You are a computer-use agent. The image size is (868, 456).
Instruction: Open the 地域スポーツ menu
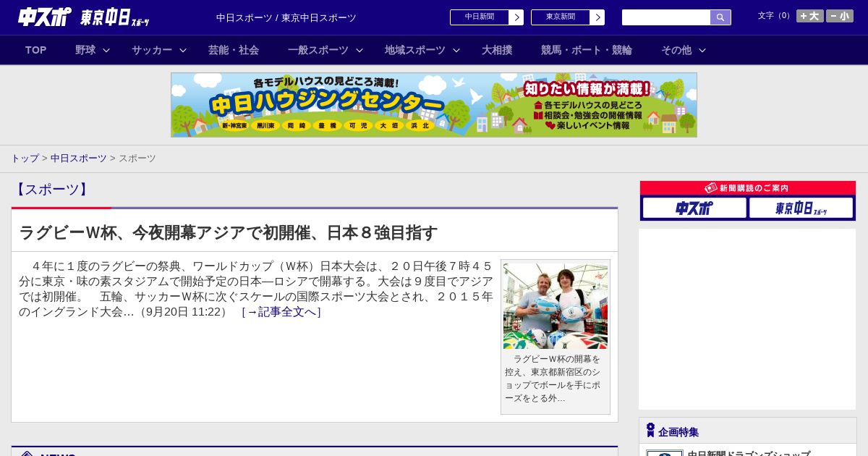pyautogui.click(x=415, y=50)
